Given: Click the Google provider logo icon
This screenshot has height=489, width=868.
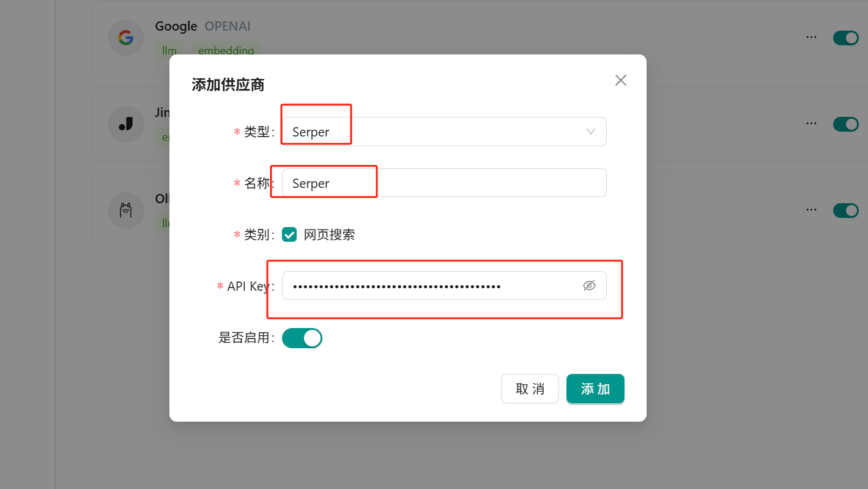Looking at the screenshot, I should (x=125, y=38).
